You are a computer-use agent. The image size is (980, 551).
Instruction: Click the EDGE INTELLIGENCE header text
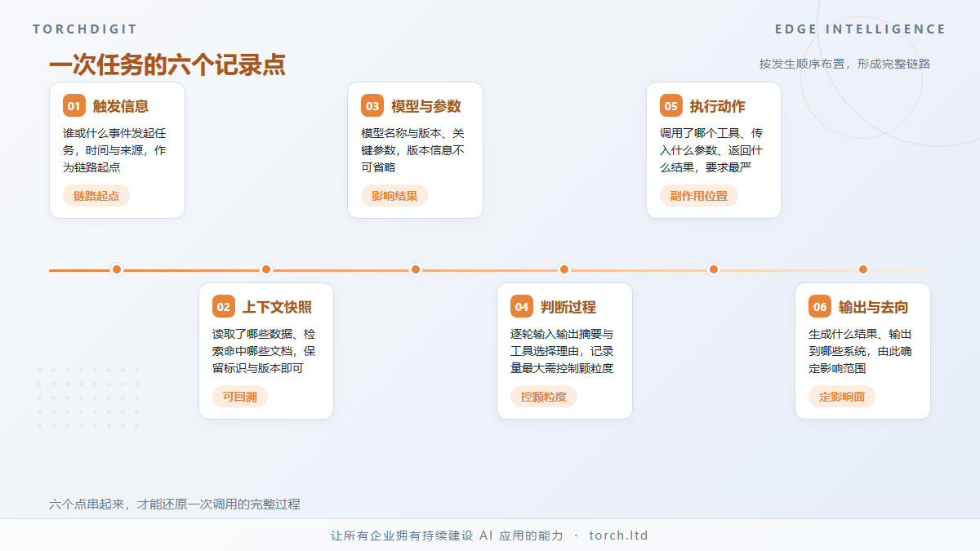coord(861,29)
